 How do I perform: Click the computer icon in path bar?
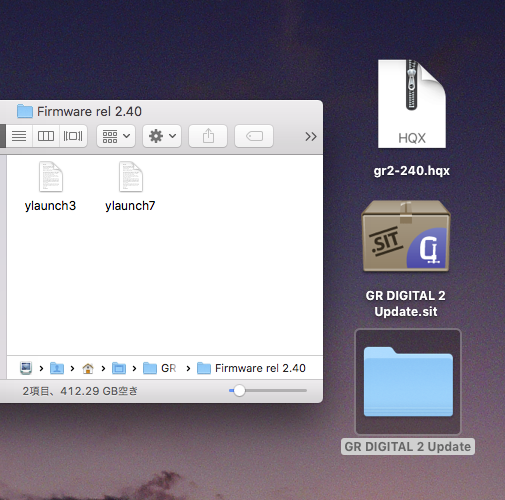tap(26, 368)
